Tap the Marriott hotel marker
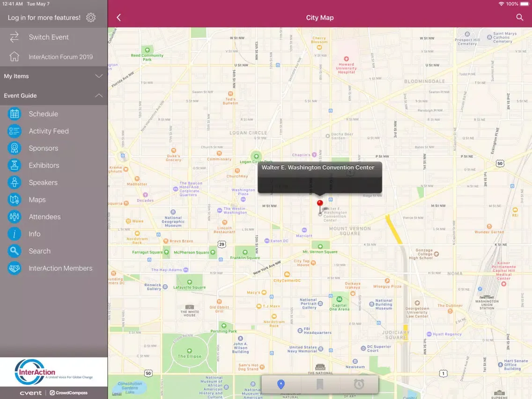Image resolution: width=532 pixels, height=399 pixels. click(x=304, y=230)
